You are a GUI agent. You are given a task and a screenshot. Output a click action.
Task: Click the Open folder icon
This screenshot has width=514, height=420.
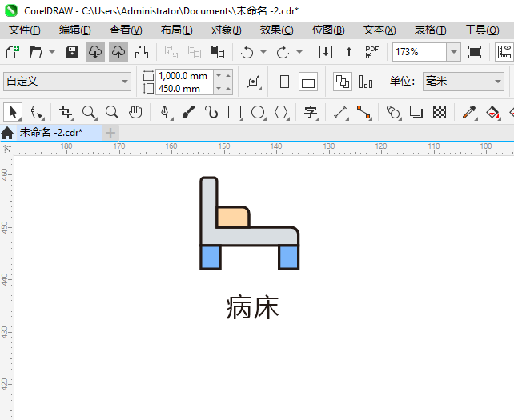click(x=36, y=52)
